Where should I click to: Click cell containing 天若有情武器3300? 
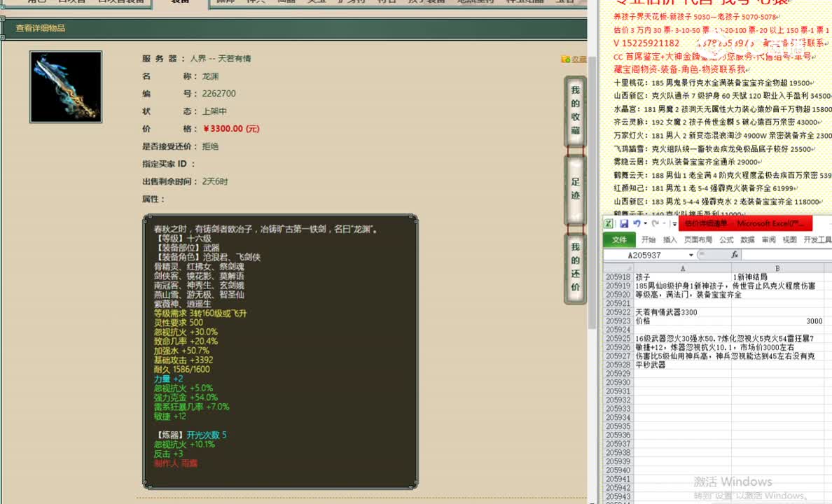tap(682, 312)
